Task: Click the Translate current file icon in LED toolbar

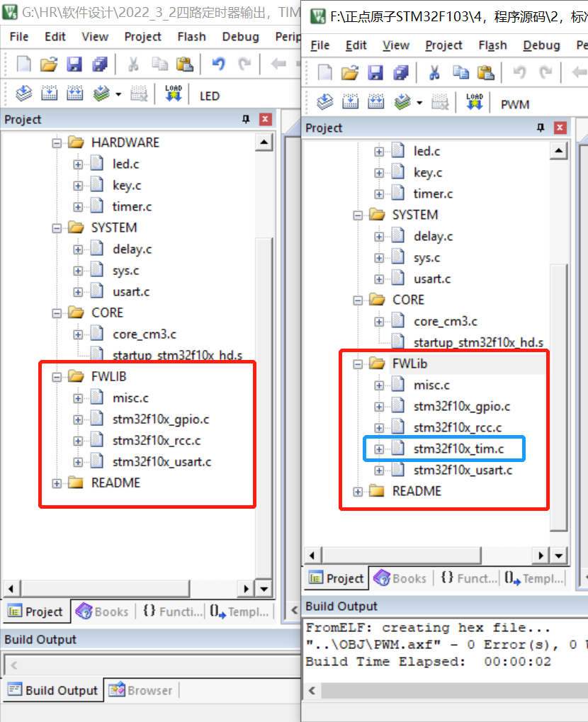Action: coord(23,93)
